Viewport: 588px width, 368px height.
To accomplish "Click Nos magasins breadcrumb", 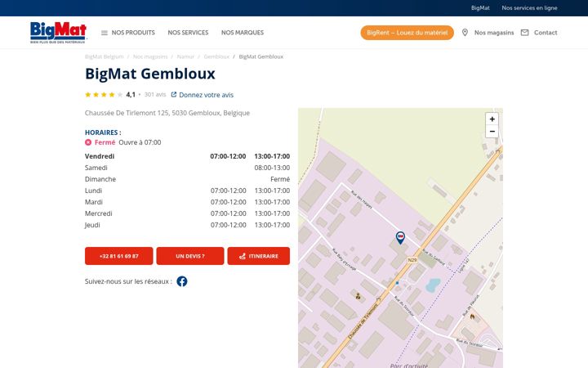I will click(x=150, y=56).
